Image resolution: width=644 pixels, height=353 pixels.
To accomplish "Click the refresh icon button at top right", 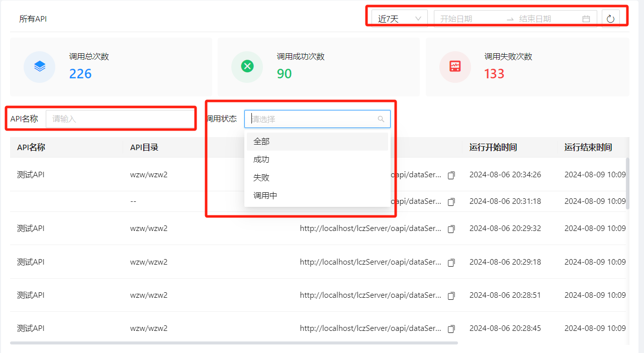I will click(x=610, y=19).
